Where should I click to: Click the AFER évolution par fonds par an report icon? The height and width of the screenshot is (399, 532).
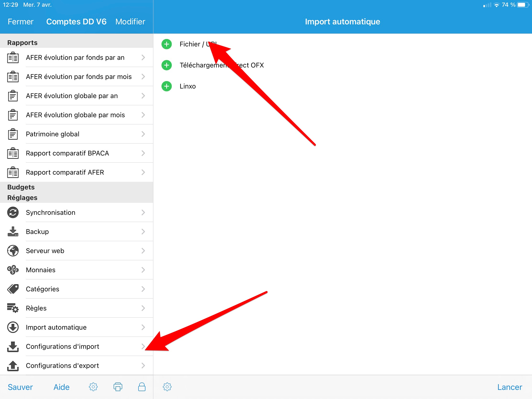(13, 57)
